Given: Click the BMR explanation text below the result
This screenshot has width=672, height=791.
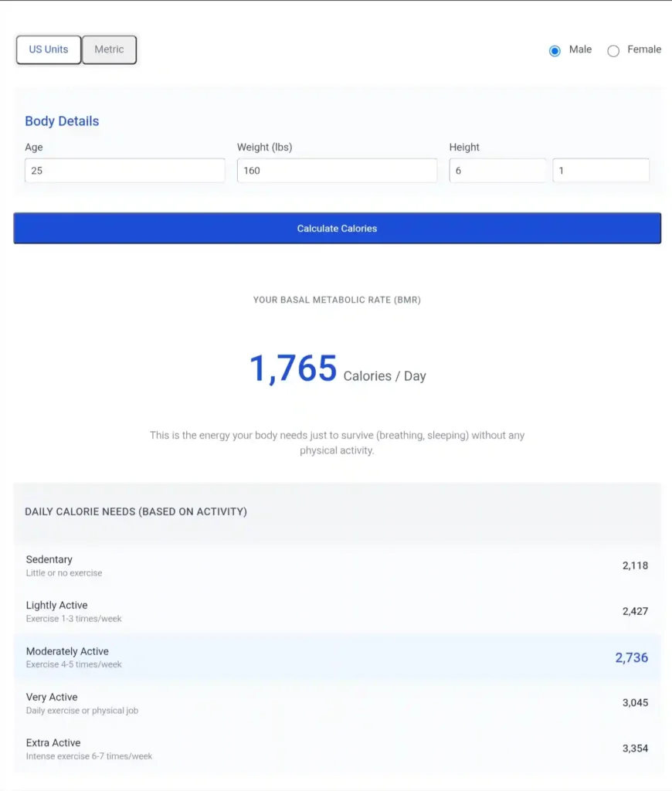Looking at the screenshot, I should 337,442.
